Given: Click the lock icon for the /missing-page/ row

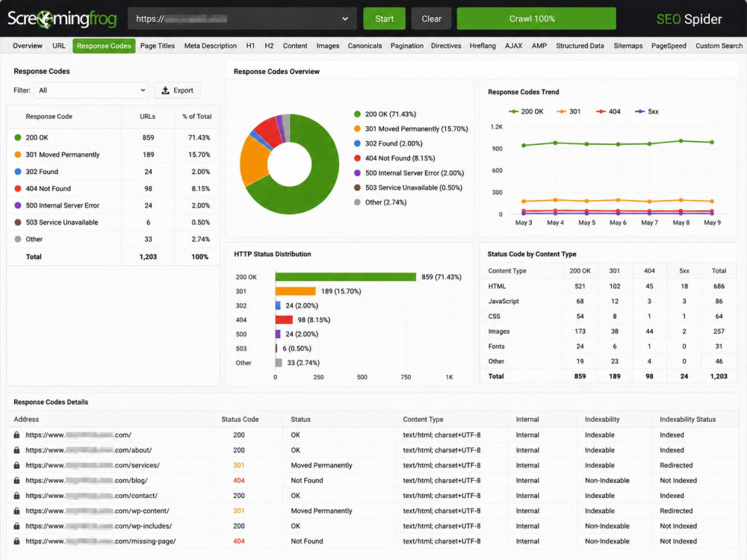Looking at the screenshot, I should coord(16,541).
